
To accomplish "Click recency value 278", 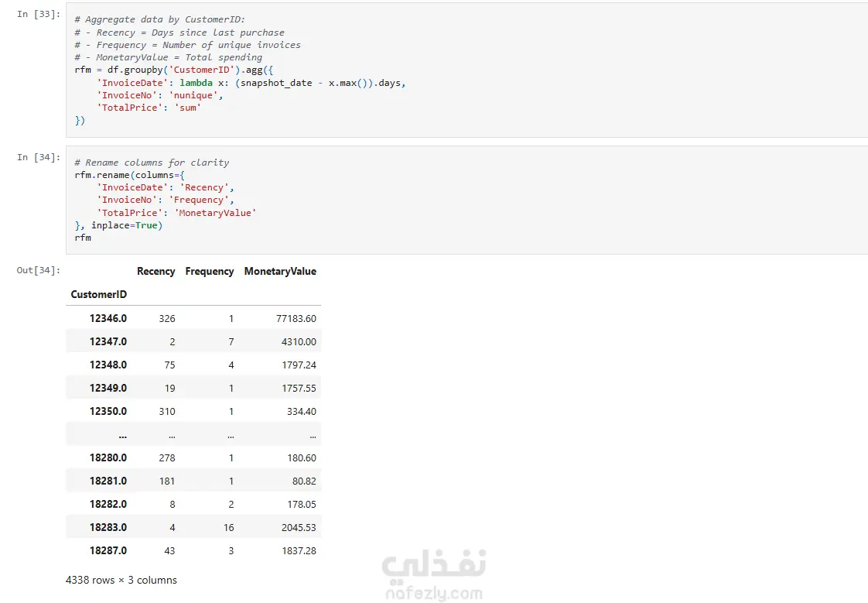I will (166, 458).
